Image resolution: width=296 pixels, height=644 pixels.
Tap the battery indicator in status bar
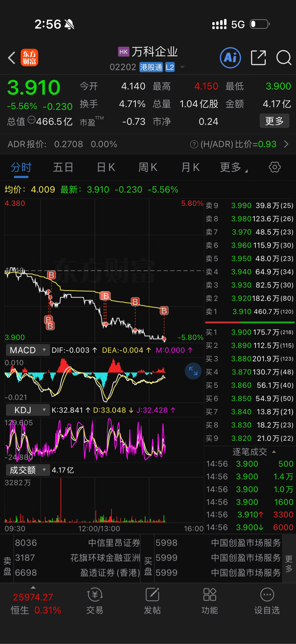(260, 24)
